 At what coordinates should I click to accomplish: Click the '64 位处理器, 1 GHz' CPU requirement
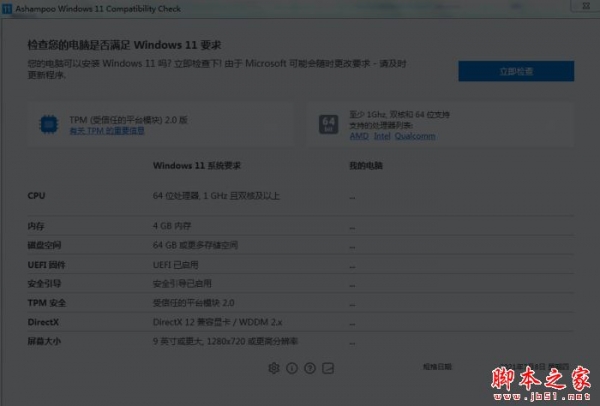point(216,196)
